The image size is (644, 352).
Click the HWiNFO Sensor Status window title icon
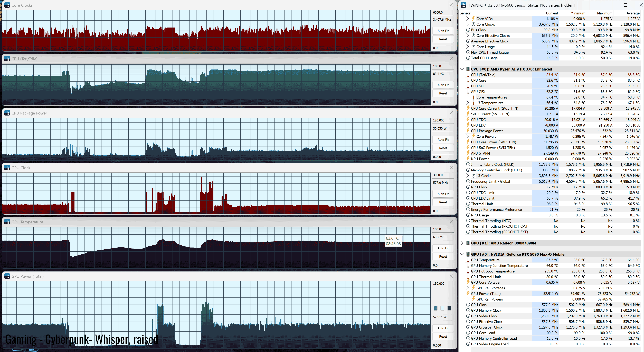pyautogui.click(x=463, y=5)
